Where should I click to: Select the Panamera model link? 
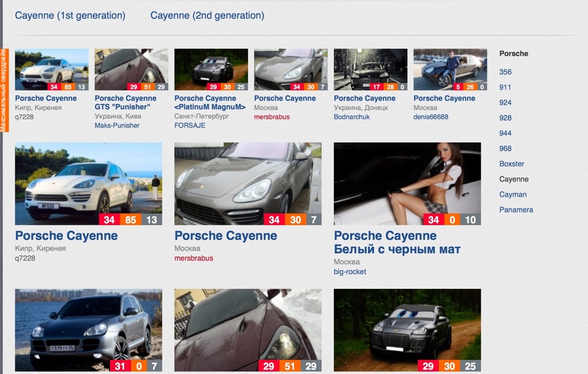pos(516,210)
